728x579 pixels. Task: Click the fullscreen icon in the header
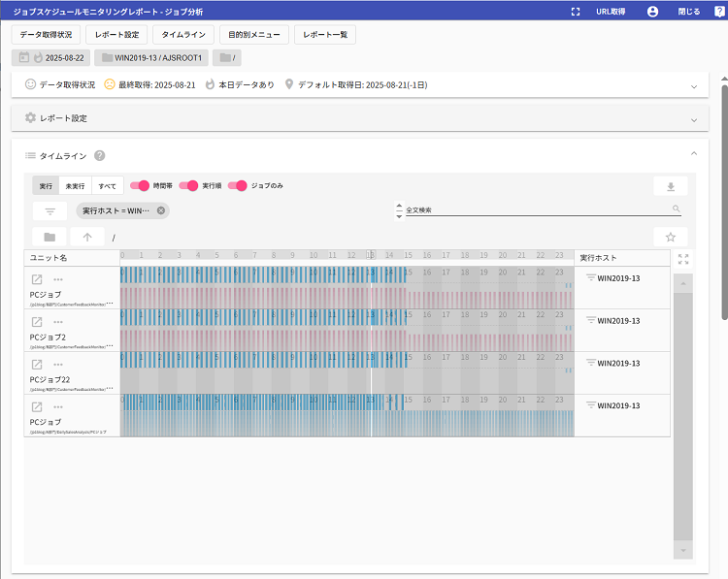point(576,12)
